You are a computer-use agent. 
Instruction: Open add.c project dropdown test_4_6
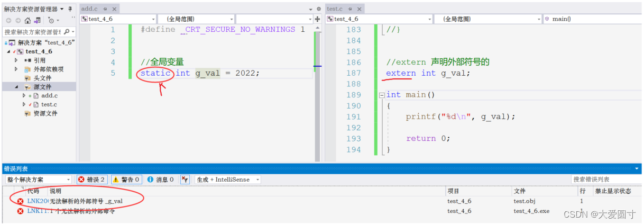pyautogui.click(x=118, y=19)
